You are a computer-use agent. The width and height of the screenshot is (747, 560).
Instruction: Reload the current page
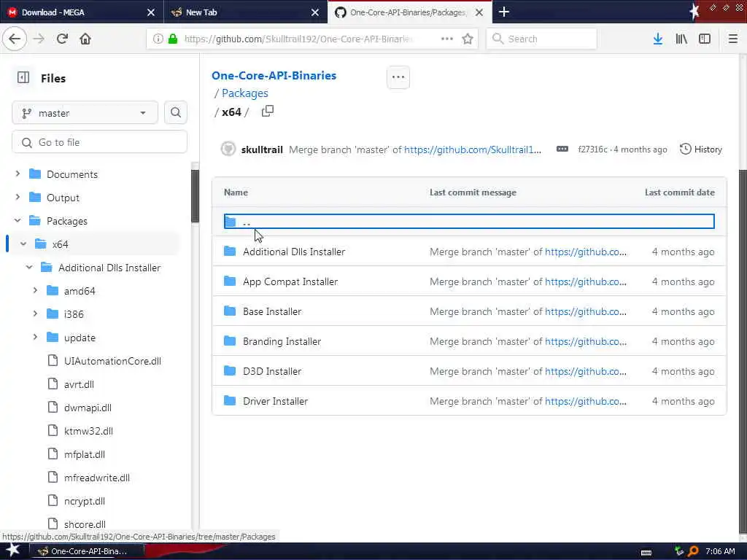coord(62,39)
